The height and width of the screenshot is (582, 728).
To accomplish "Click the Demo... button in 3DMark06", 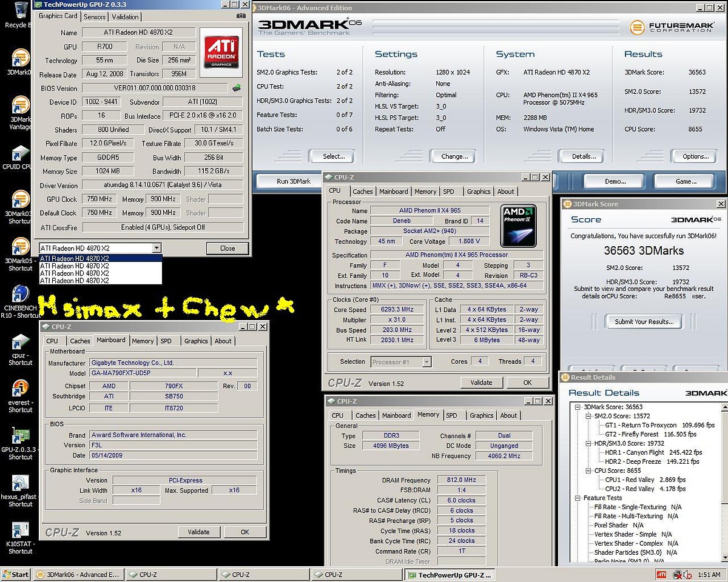I will coord(615,181).
